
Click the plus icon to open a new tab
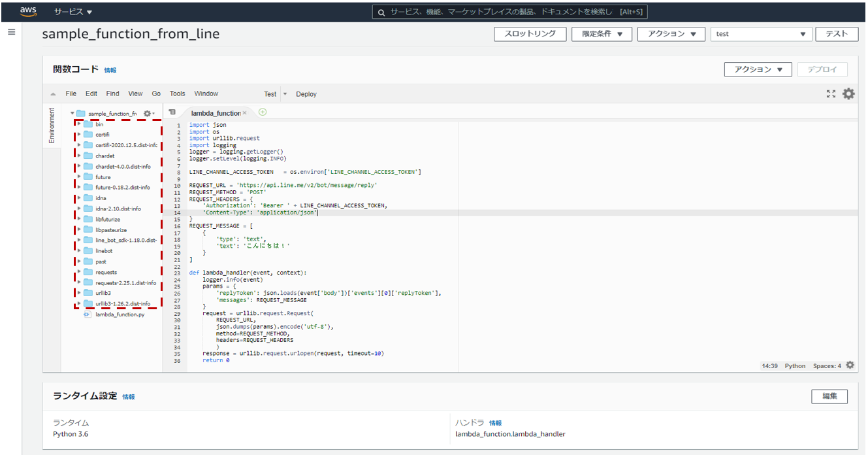tap(263, 112)
